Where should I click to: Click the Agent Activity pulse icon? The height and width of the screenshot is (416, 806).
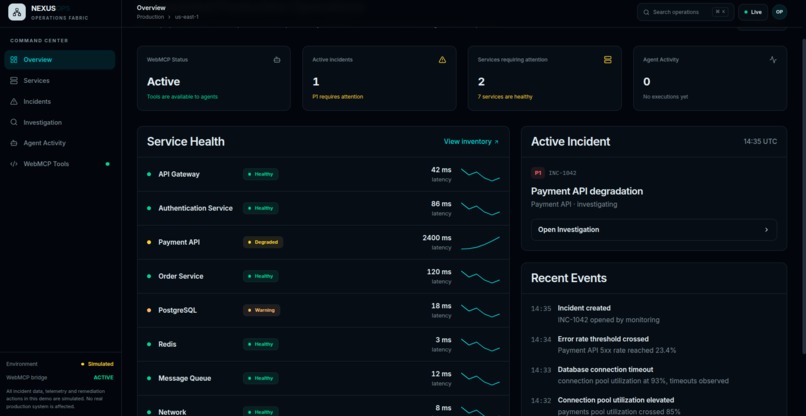click(x=773, y=60)
